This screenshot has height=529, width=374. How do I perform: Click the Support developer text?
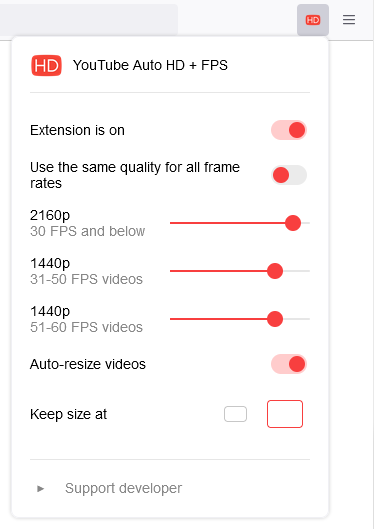coord(123,488)
